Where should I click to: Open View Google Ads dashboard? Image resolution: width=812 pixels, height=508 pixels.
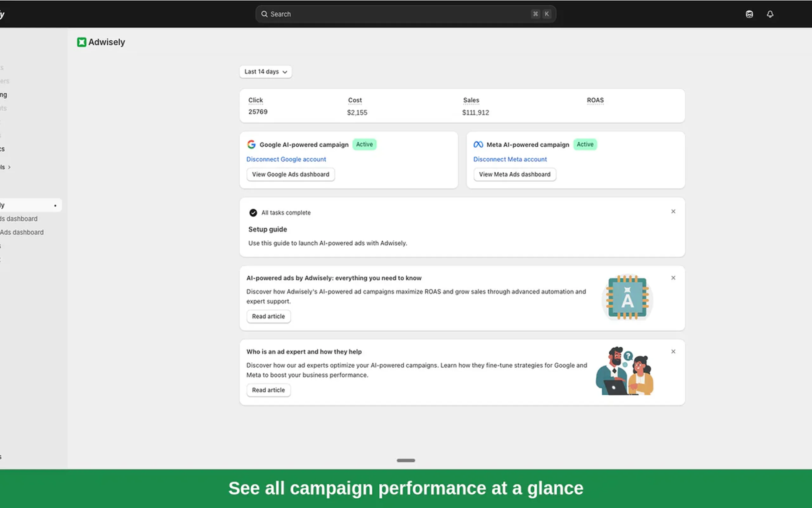[291, 174]
